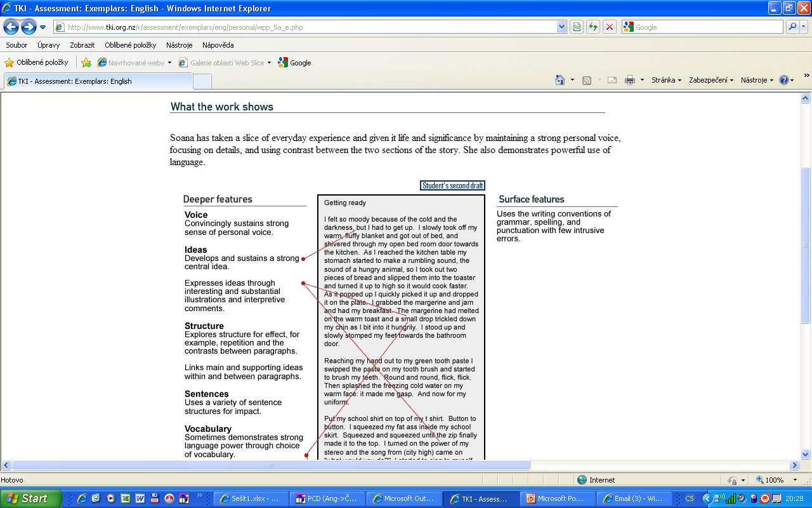The image size is (812, 508).
Task: Click the horizontal scrollbar thumb
Action: click(x=271, y=465)
